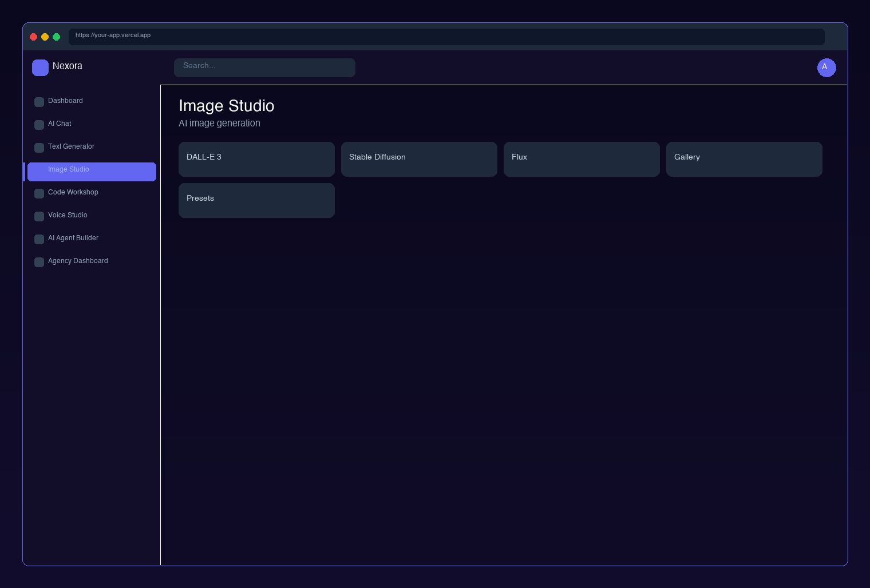
Task: Click the green maximize window dot
Action: 56,37
